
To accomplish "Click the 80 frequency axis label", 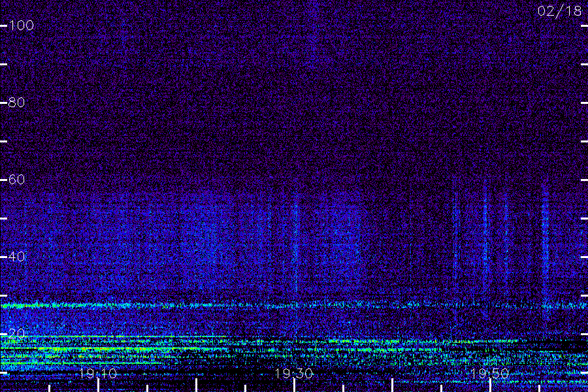I will [16, 103].
